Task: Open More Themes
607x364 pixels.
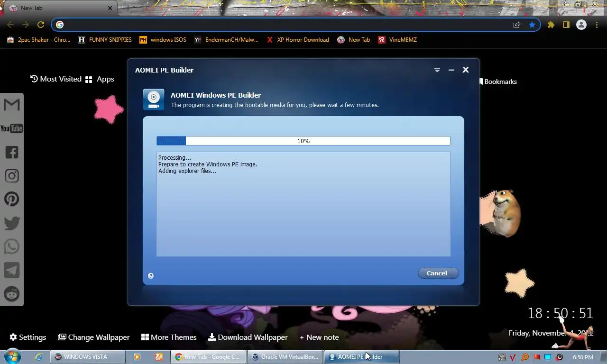Action: point(169,337)
